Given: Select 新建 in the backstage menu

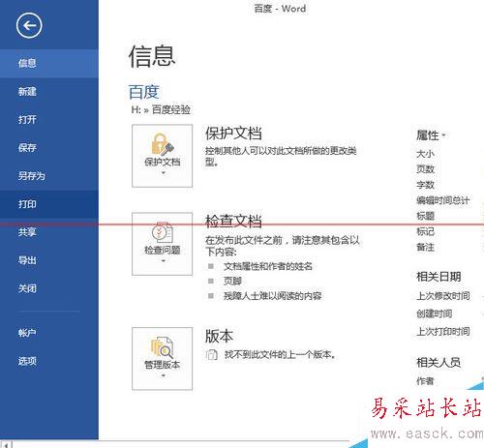Looking at the screenshot, I should click(49, 92).
